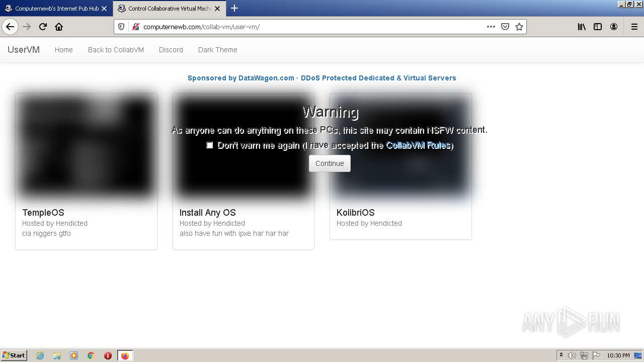Select Firefox taskbar button

tap(125, 355)
